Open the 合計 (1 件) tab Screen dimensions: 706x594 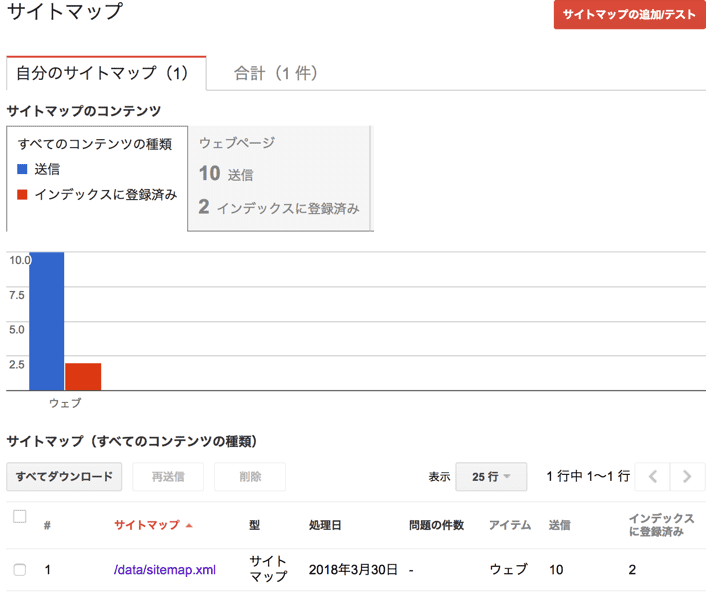(x=276, y=73)
